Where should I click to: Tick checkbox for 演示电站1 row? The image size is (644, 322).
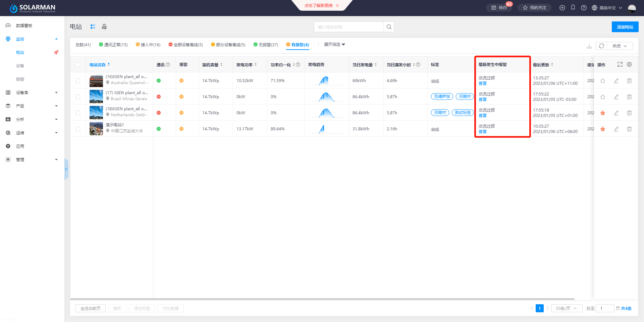point(78,129)
